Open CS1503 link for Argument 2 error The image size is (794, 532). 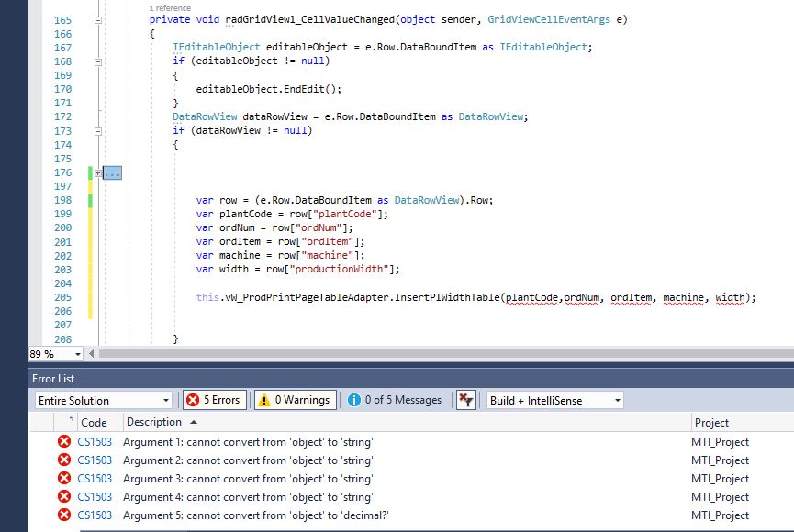pyautogui.click(x=95, y=460)
